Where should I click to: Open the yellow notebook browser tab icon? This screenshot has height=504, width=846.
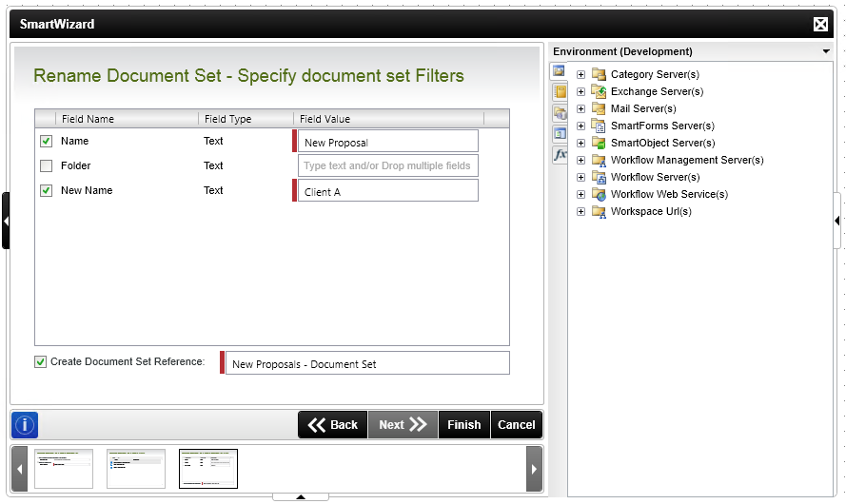coord(560,92)
